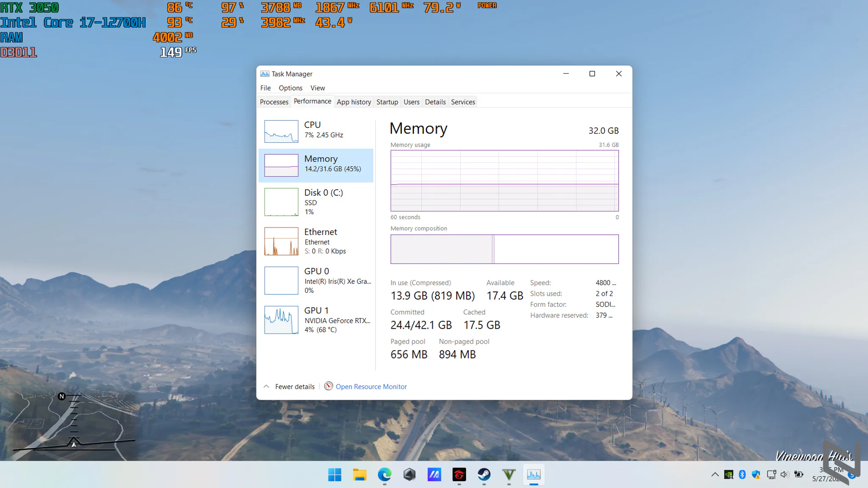868x488 pixels.
Task: Open the Windows Start menu
Action: pyautogui.click(x=334, y=474)
